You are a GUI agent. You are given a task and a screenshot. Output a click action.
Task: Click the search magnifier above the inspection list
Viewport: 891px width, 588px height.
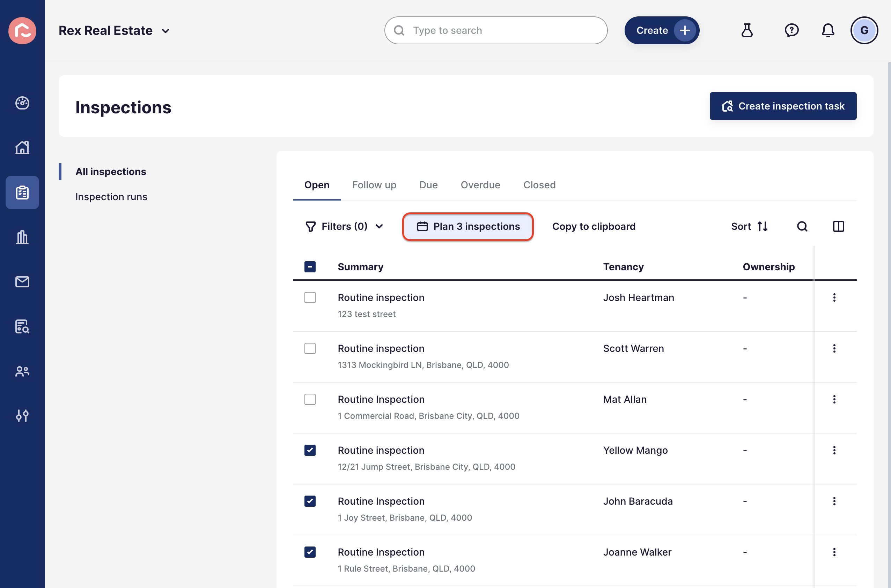(x=802, y=226)
